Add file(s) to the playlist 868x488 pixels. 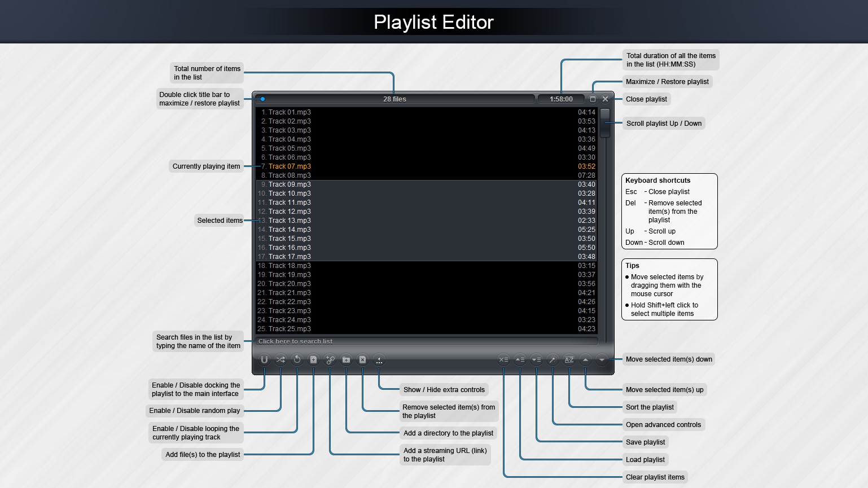(313, 359)
